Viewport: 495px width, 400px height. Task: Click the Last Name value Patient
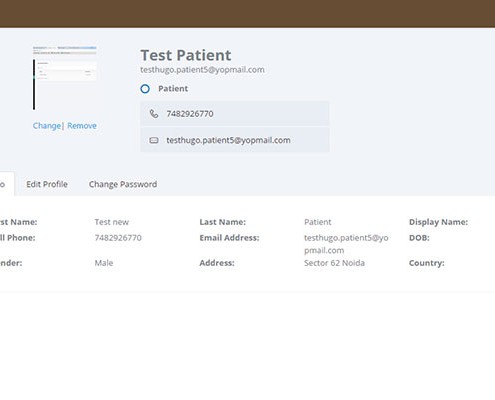click(318, 222)
